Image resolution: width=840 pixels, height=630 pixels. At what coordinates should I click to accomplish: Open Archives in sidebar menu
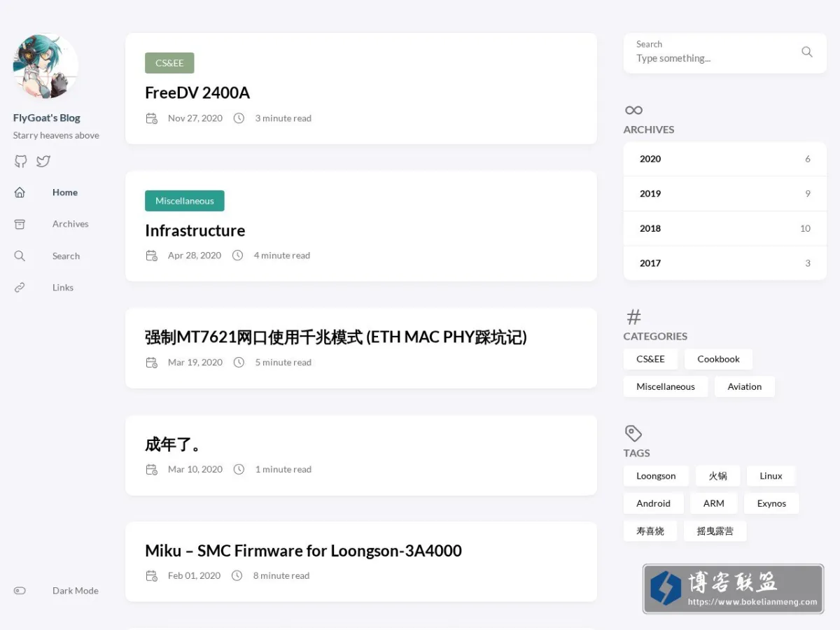point(71,224)
